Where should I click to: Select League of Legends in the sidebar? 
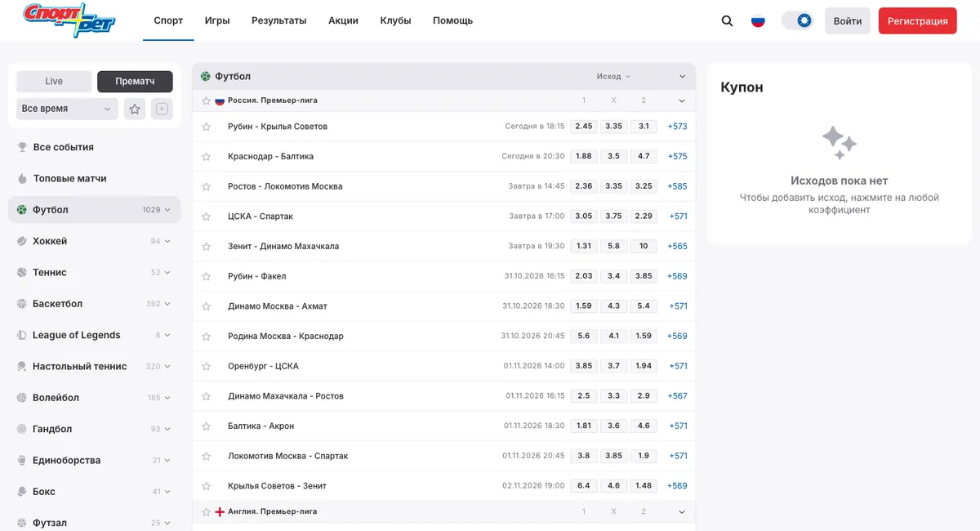point(95,335)
